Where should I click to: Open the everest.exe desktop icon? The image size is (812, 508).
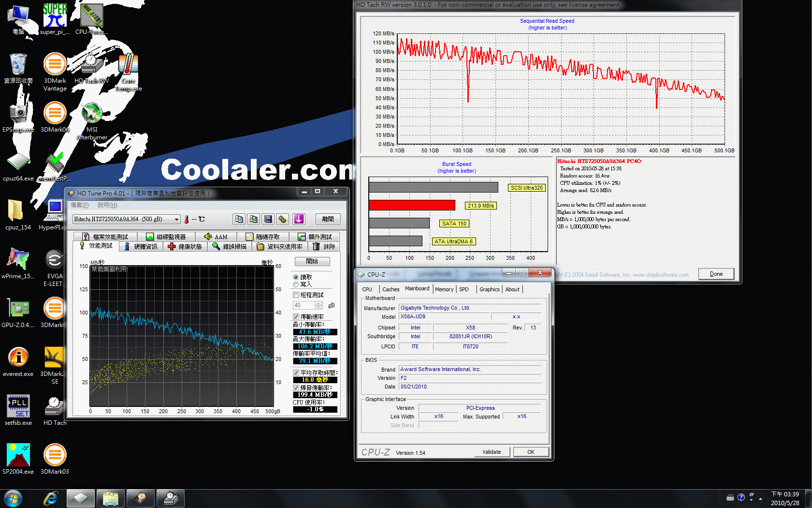pyautogui.click(x=18, y=361)
